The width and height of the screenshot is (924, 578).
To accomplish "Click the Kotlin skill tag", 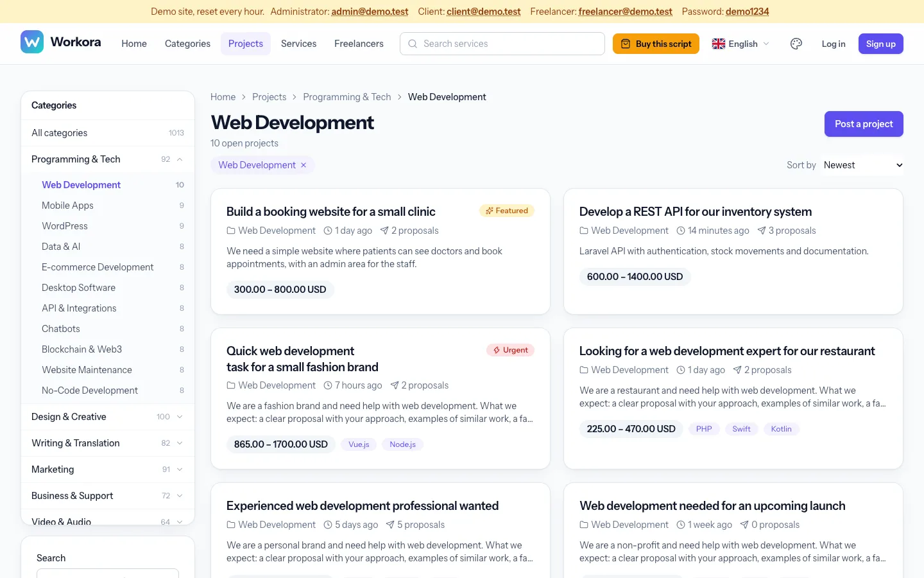I will 781,429.
